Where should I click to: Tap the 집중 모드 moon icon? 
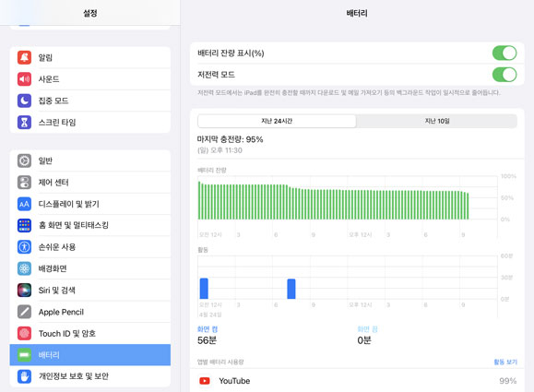(x=24, y=101)
